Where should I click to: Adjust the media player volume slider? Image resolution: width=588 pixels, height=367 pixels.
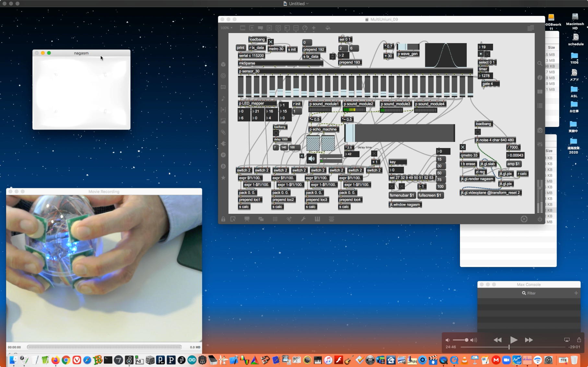tap(466, 340)
